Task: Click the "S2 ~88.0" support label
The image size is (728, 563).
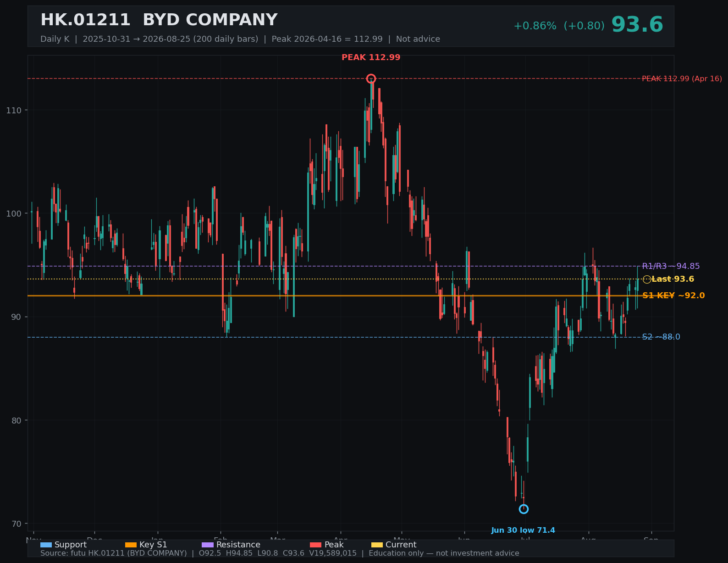Action: click(661, 337)
